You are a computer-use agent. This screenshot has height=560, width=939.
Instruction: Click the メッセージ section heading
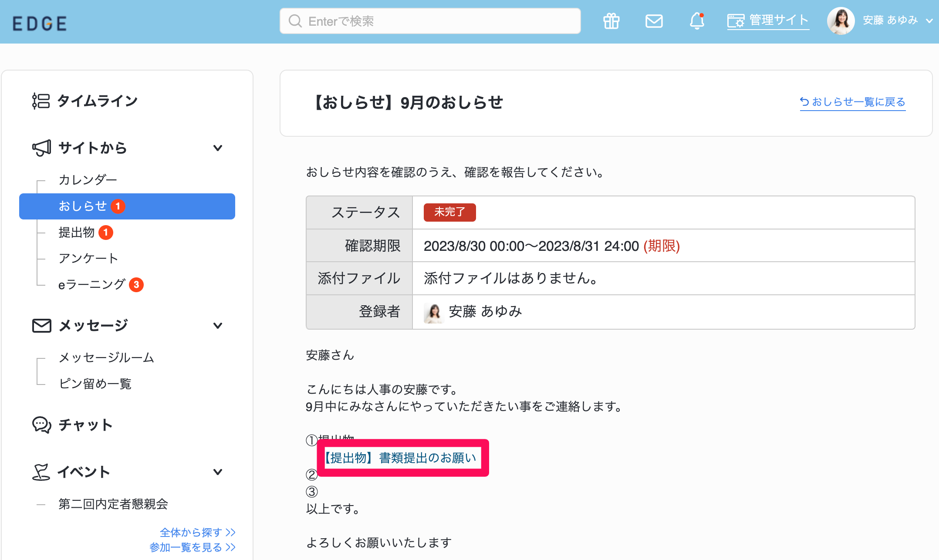click(94, 326)
